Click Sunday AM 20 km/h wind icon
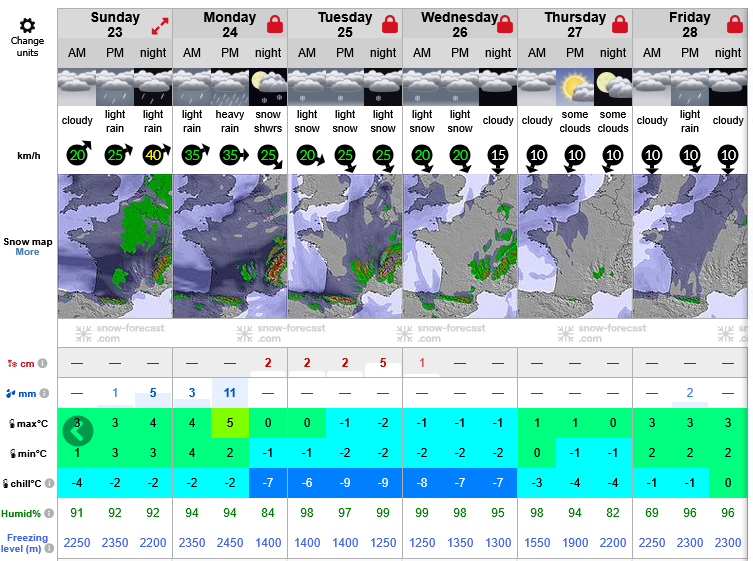The image size is (753, 561). pos(79,154)
